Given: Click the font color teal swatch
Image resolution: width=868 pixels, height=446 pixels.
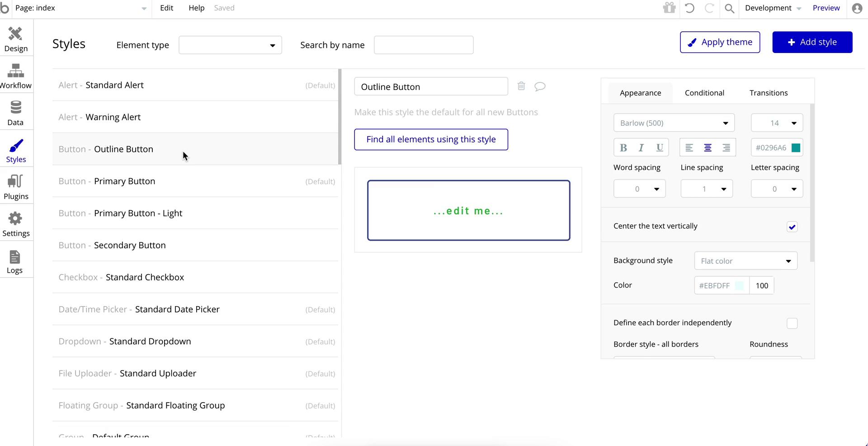Looking at the screenshot, I should coord(796,148).
